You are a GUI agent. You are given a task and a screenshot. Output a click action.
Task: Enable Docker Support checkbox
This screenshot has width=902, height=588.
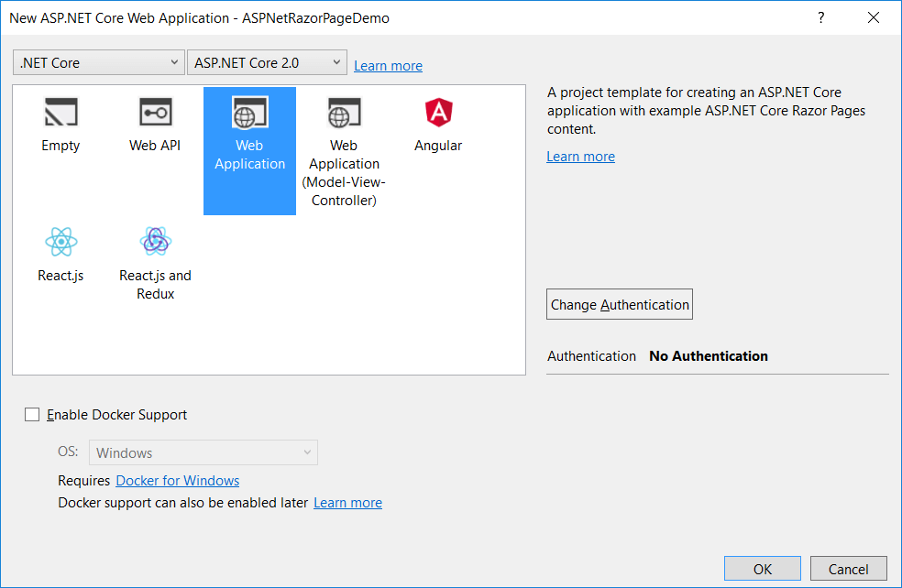tap(32, 414)
